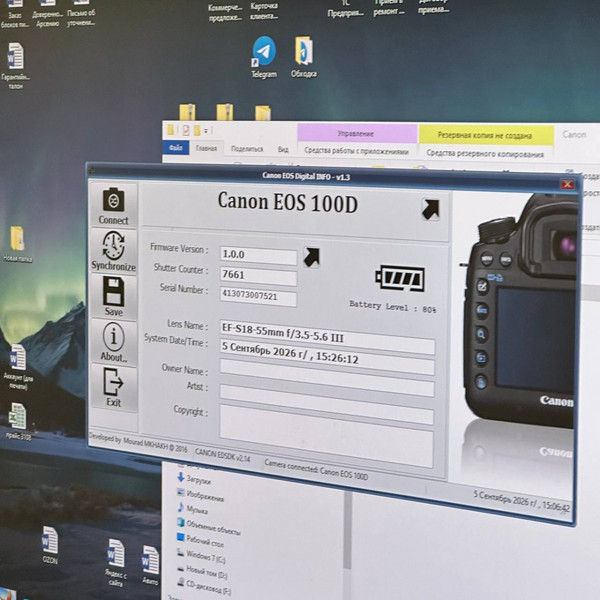
Task: Open the OZON Word document
Action: [50, 545]
